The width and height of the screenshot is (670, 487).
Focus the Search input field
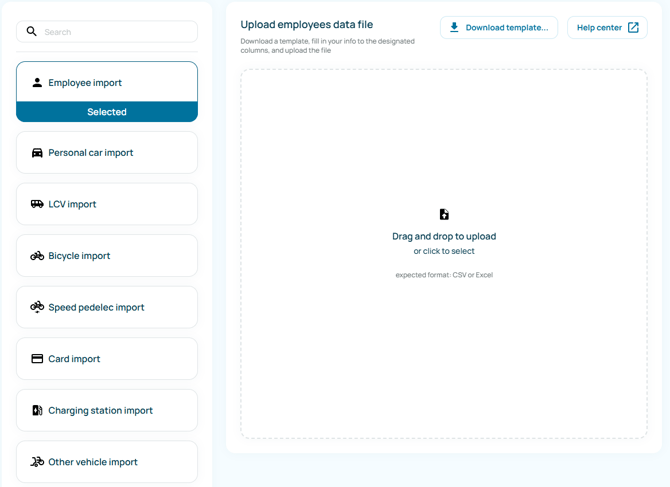coord(107,32)
